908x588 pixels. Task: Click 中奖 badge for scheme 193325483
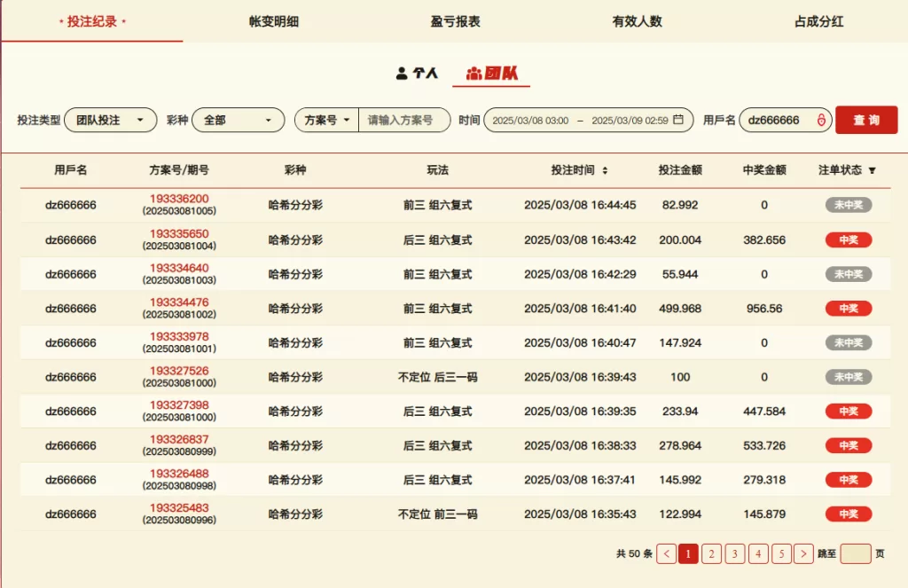849,514
